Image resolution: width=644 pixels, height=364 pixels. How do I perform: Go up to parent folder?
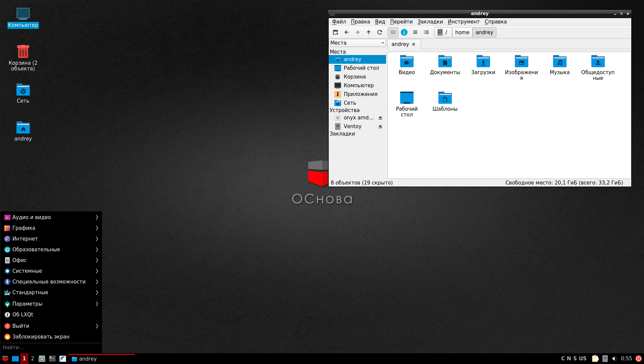(369, 32)
